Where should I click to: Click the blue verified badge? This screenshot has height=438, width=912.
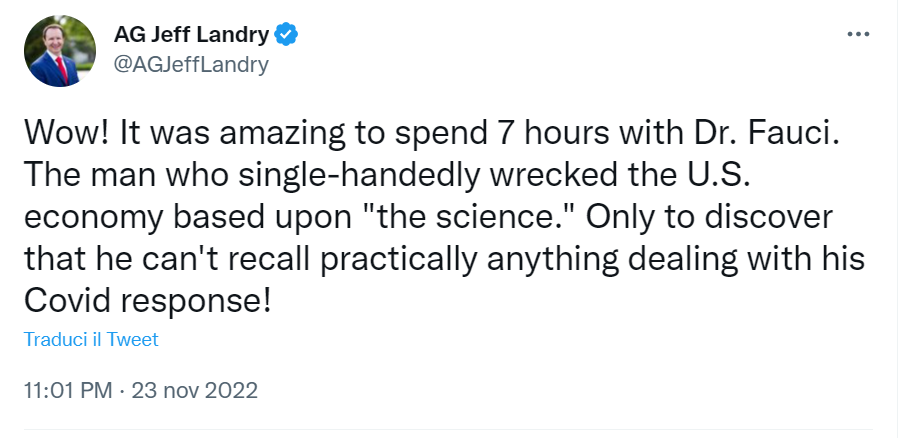(287, 35)
